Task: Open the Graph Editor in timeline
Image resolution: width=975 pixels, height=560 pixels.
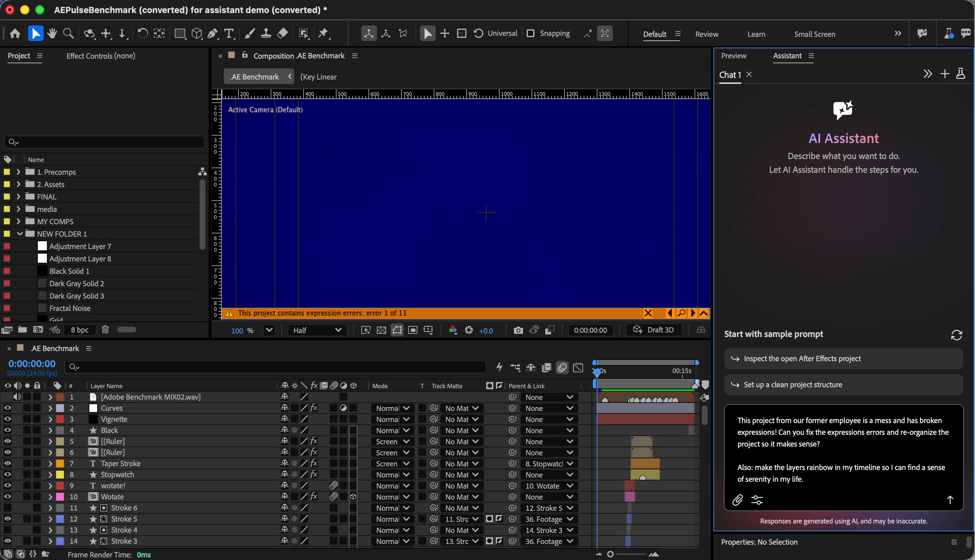Action: pyautogui.click(x=578, y=368)
